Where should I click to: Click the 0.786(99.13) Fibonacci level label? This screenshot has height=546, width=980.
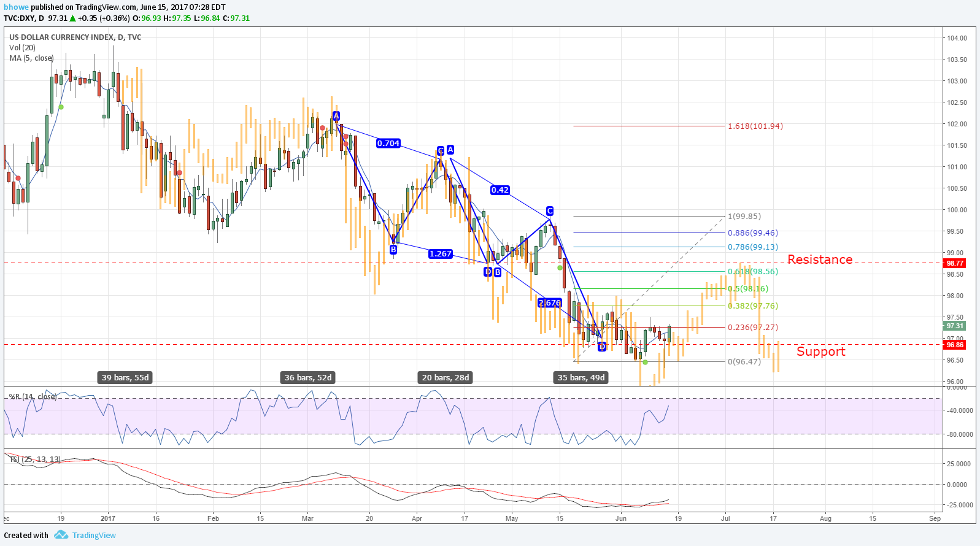pyautogui.click(x=753, y=247)
